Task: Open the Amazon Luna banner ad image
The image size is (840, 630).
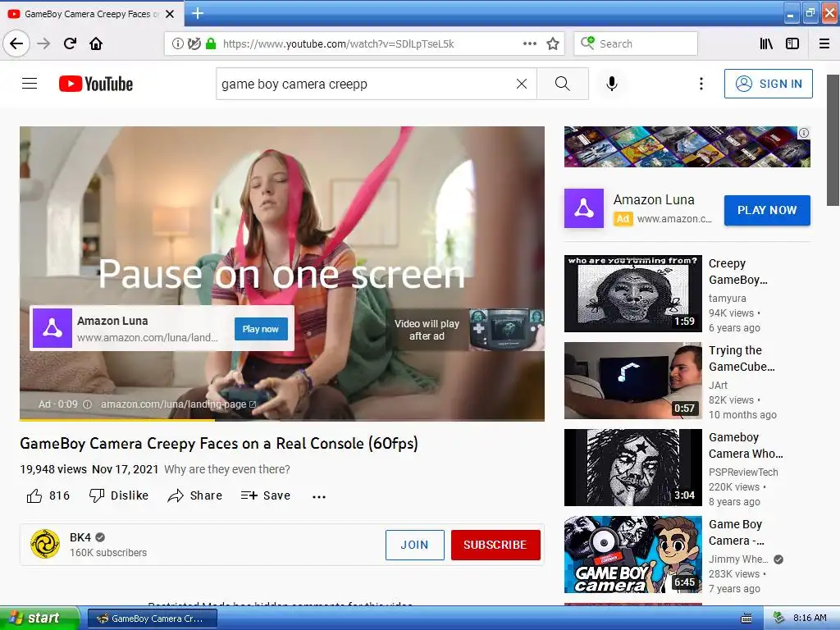Action: (687, 147)
